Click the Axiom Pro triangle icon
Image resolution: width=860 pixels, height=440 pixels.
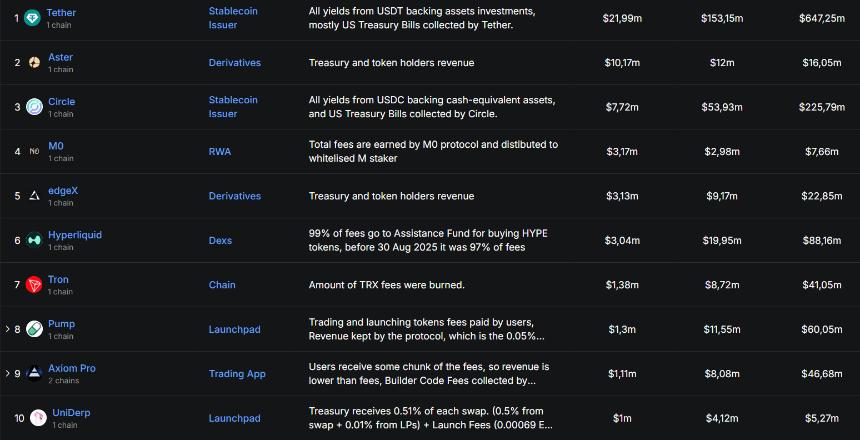34,374
